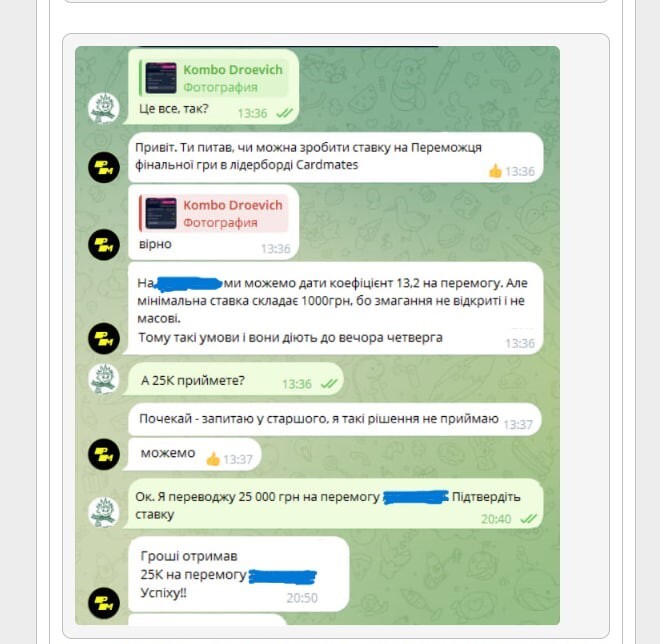The image size is (660, 644).
Task: Click the double-check read mark on 'Це все, так?'
Action: click(x=284, y=113)
